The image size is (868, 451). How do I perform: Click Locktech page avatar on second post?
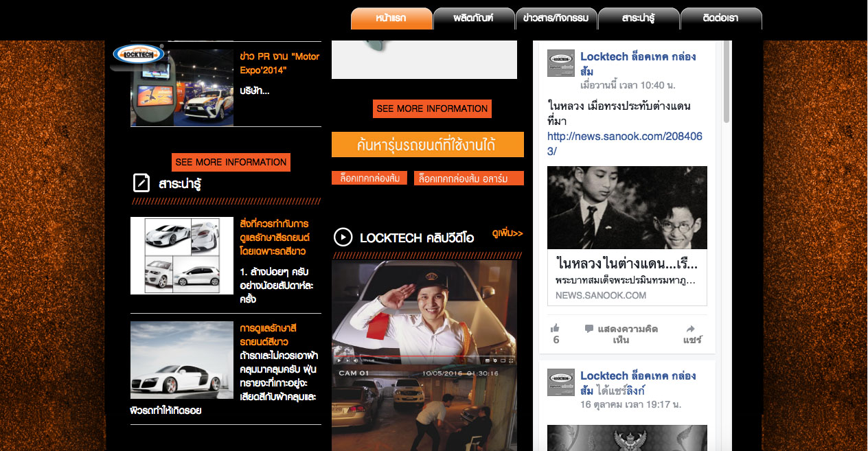pos(560,382)
